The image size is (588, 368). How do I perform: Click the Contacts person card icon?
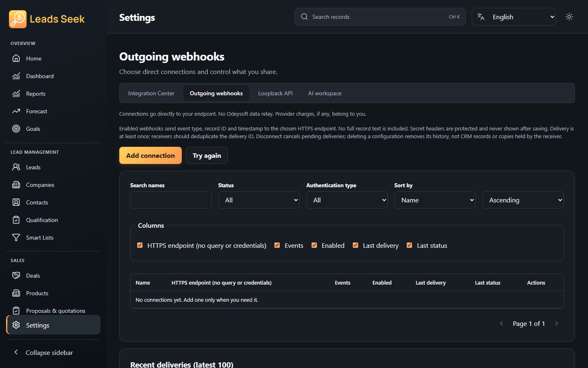click(x=16, y=202)
